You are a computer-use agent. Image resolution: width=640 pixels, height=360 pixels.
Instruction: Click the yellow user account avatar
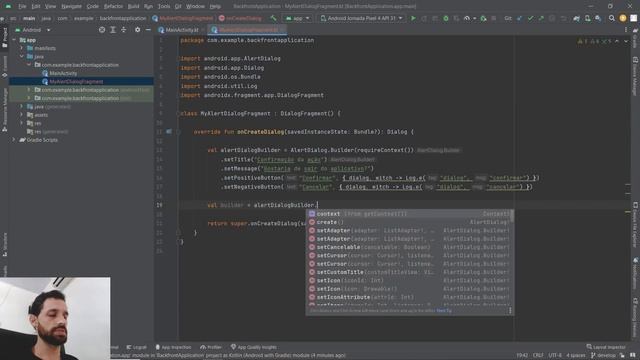coord(622,18)
